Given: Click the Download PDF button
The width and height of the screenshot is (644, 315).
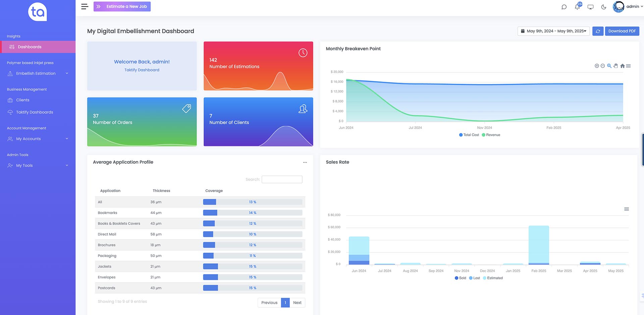Looking at the screenshot, I should tap(622, 31).
